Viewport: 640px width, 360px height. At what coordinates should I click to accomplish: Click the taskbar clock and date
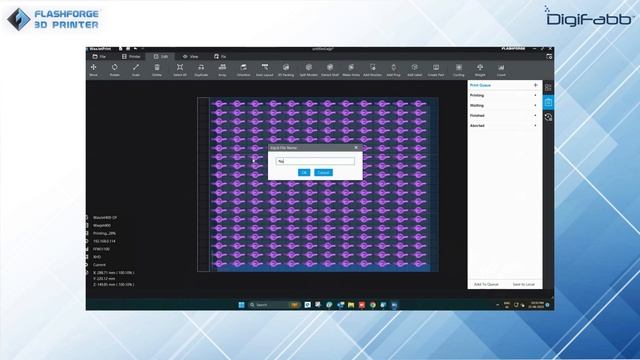537,305
